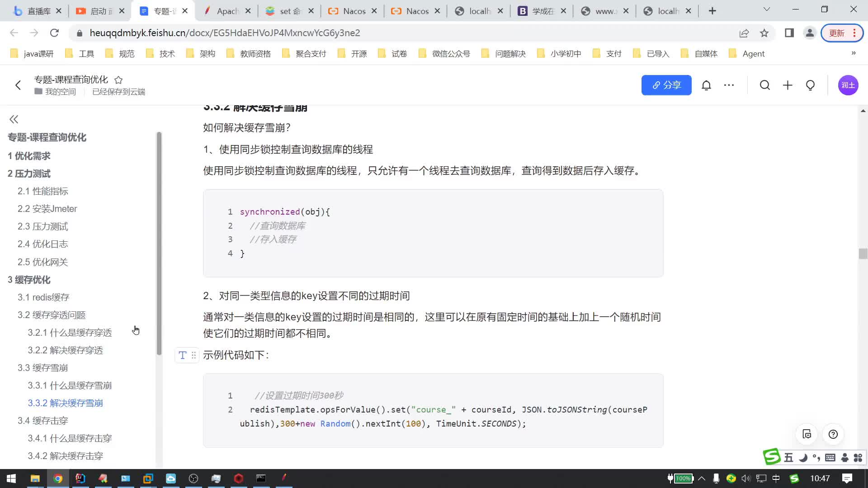Jump to outline item 2.5 优化网关
Screen dimensions: 868x488
point(42,262)
